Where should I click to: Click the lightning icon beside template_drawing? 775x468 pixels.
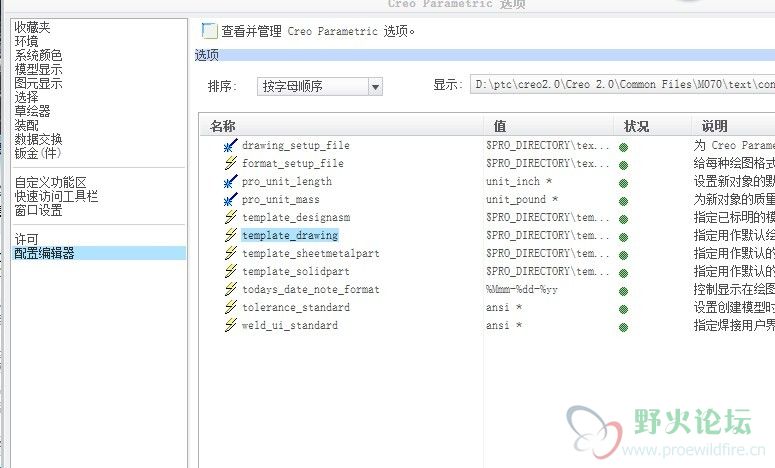point(231,235)
